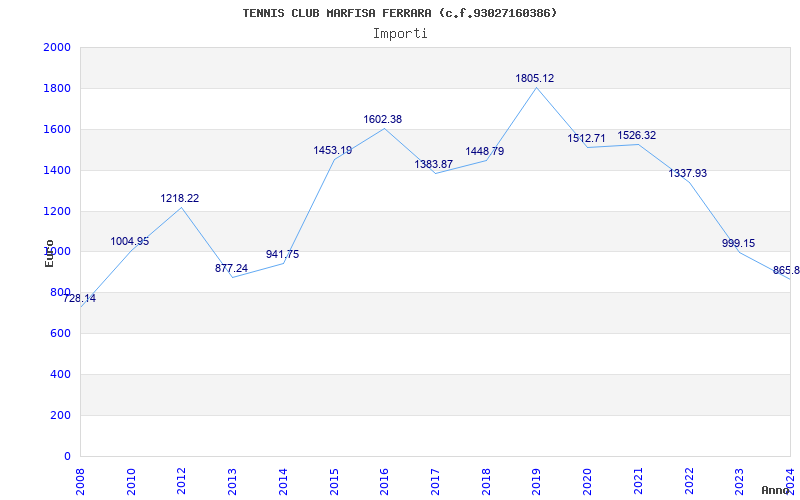
Task: Click the 2020 x-axis year label
Action: coord(587,481)
